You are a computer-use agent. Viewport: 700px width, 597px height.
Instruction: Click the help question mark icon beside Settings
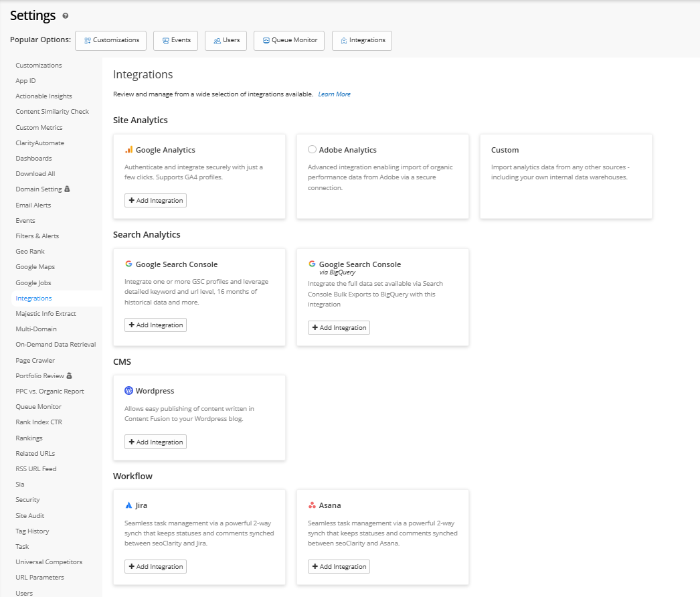pos(65,15)
